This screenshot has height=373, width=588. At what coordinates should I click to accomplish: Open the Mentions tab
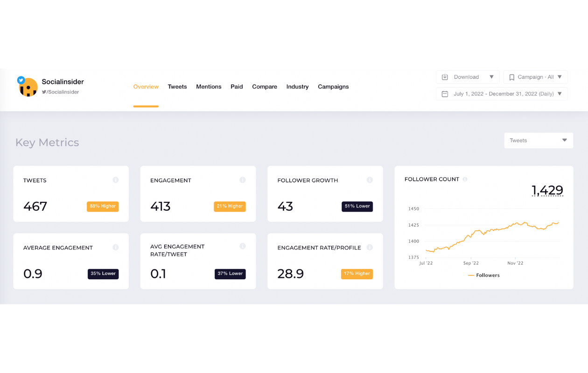point(209,87)
